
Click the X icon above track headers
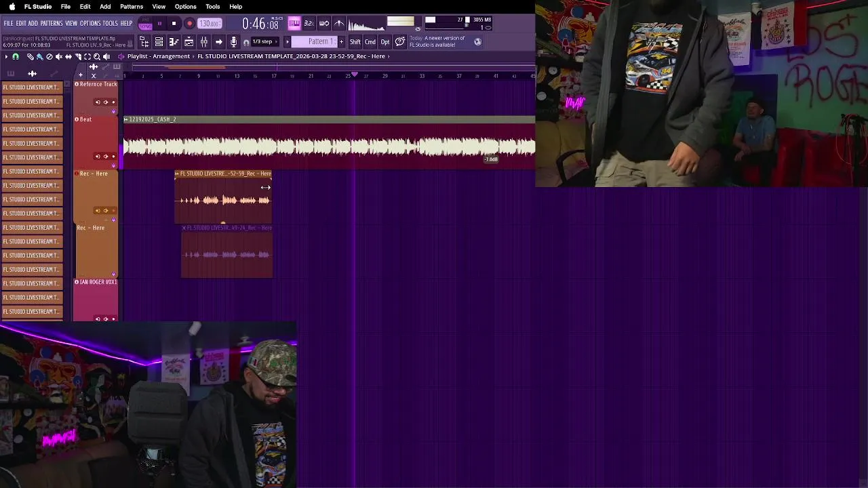click(94, 75)
